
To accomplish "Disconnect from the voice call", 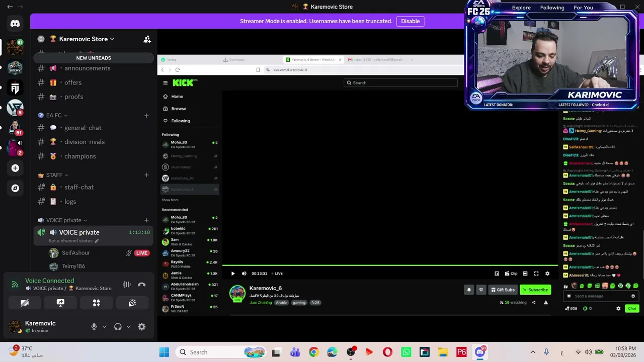I will tap(142, 285).
